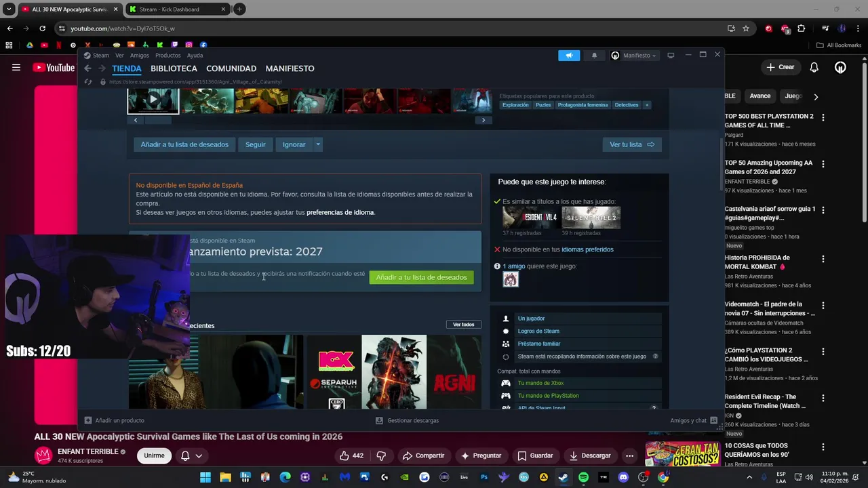This screenshot has height=488, width=868.
Task: Open the Resident Evil 4 similar title
Action: point(531,218)
